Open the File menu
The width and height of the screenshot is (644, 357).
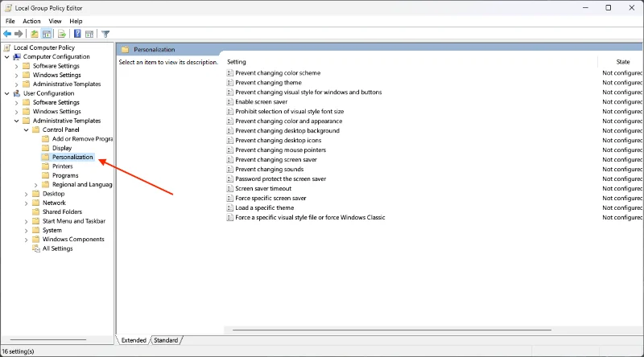(x=10, y=21)
